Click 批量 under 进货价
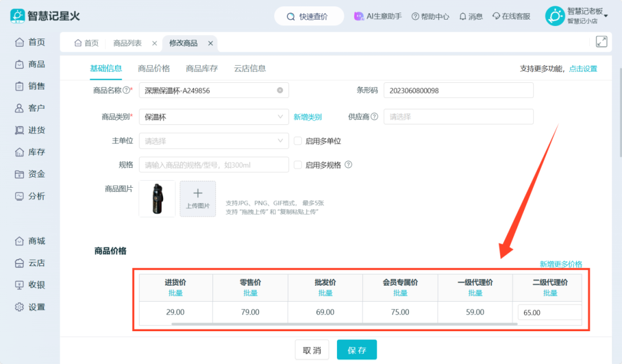Viewport: 622px width, 364px height. pyautogui.click(x=175, y=293)
